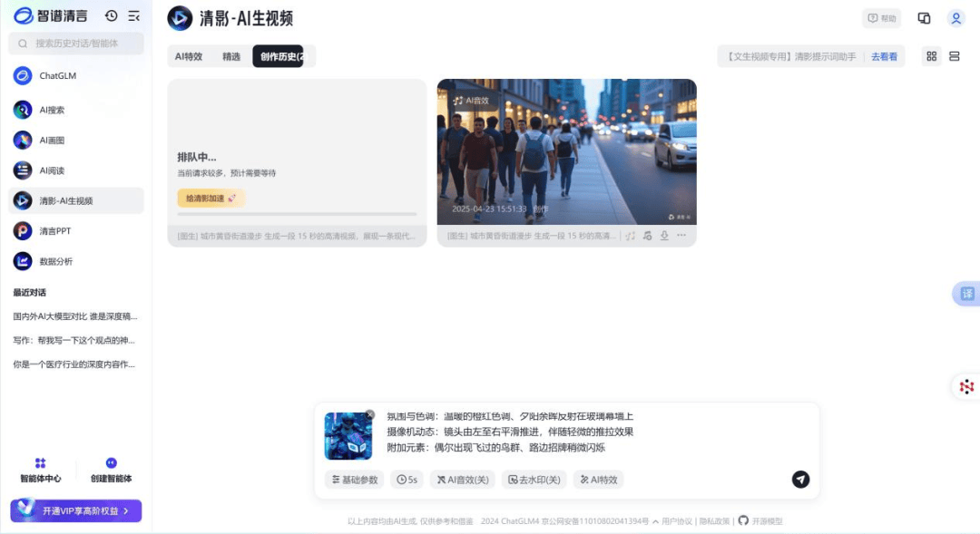Expand footer info caret near 用户协议
This screenshot has width=980, height=534.
point(655,521)
